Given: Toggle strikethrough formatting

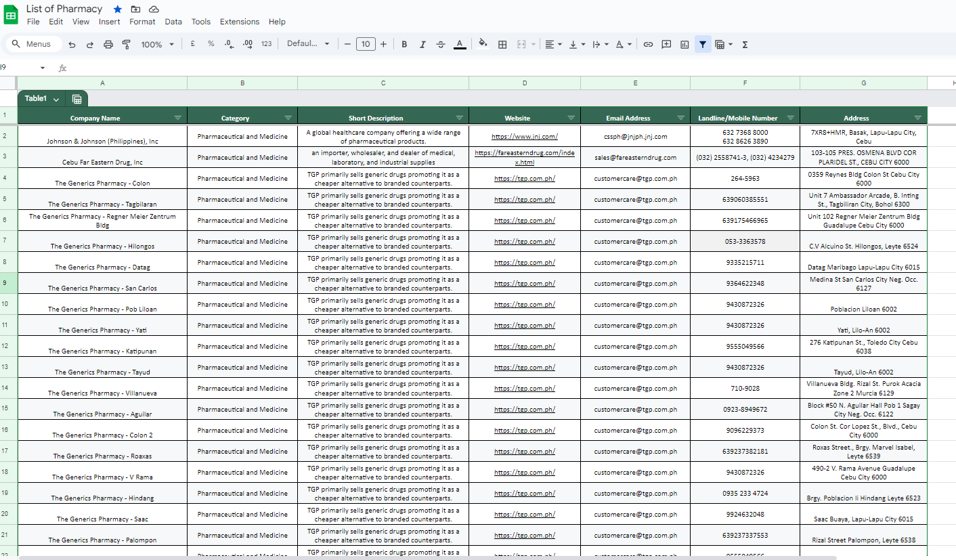Looking at the screenshot, I should [441, 45].
